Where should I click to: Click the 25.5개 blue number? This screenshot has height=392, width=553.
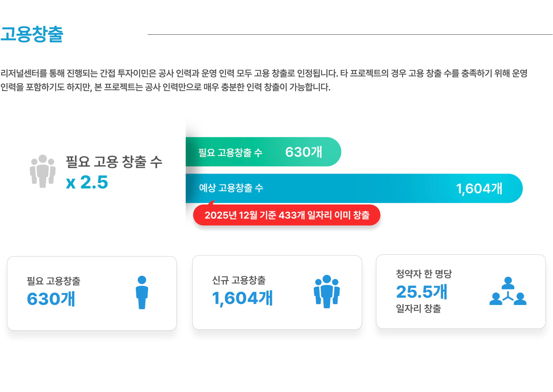tap(421, 292)
